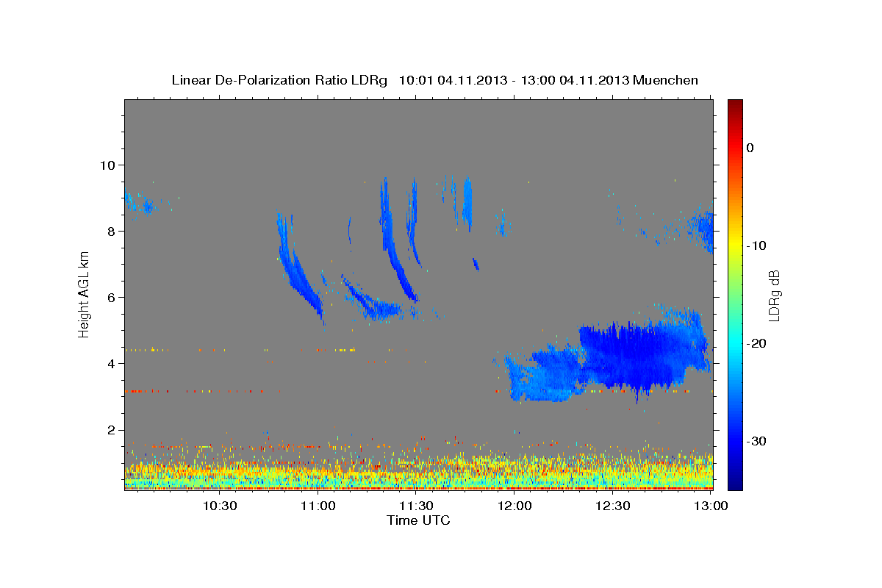Click the 'Time UTC' x-axis label
The height and width of the screenshot is (588, 882).
coord(418,520)
